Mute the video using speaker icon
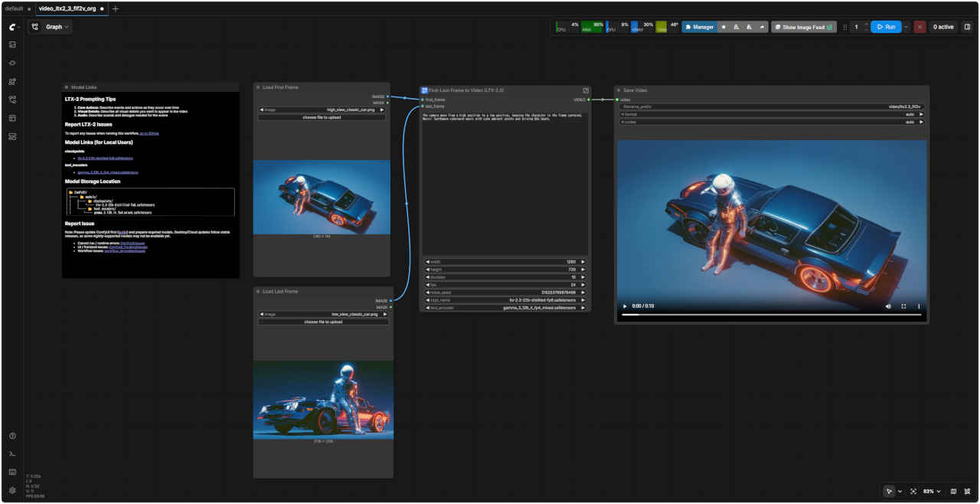This screenshot has width=980, height=504. 888,306
